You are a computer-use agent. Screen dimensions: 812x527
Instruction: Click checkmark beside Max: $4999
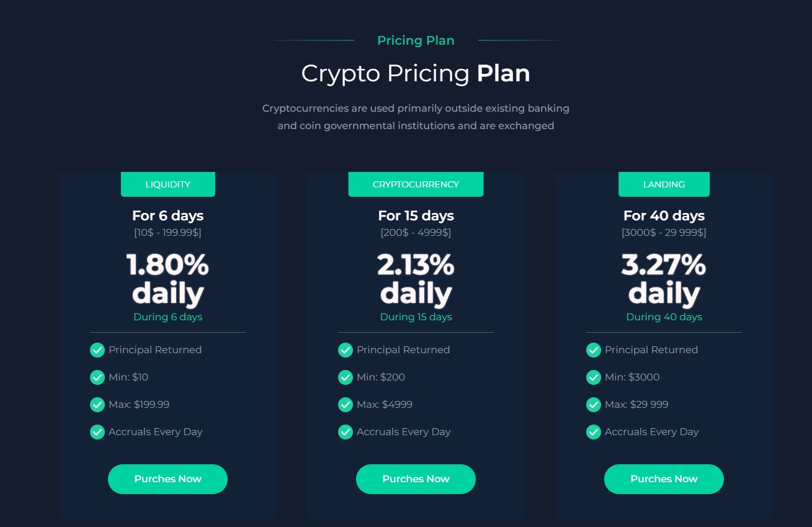[346, 405]
